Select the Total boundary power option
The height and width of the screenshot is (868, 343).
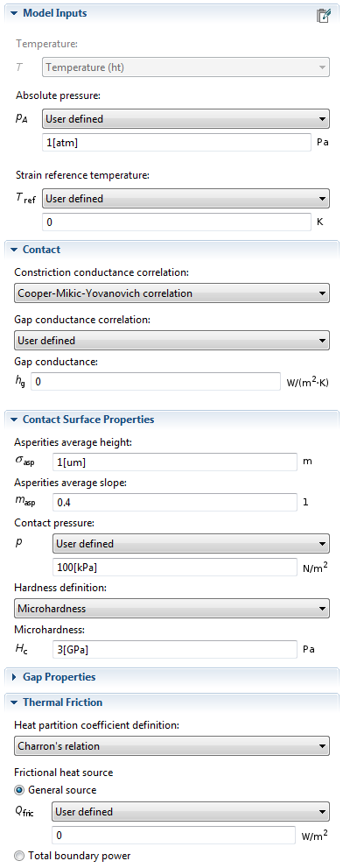click(x=20, y=855)
